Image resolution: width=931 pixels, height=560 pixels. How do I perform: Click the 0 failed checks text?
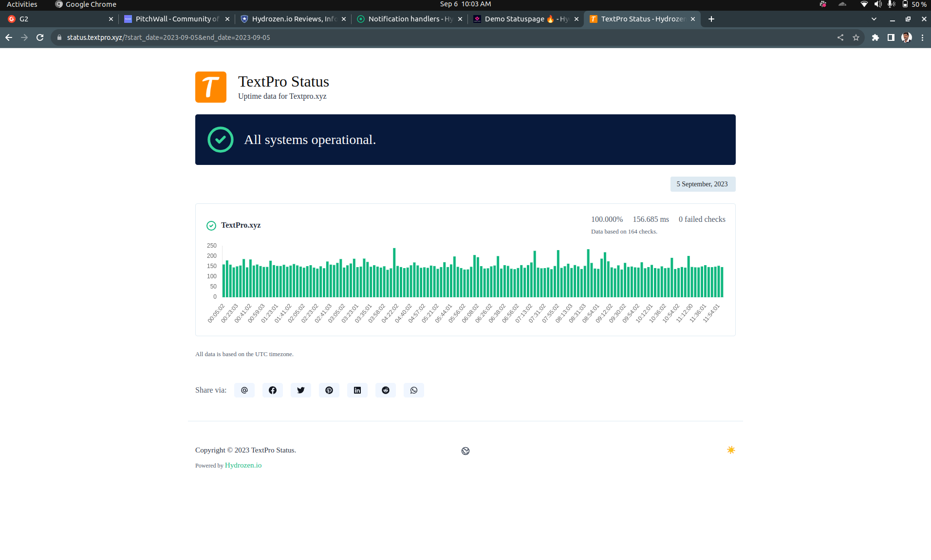coord(702,219)
